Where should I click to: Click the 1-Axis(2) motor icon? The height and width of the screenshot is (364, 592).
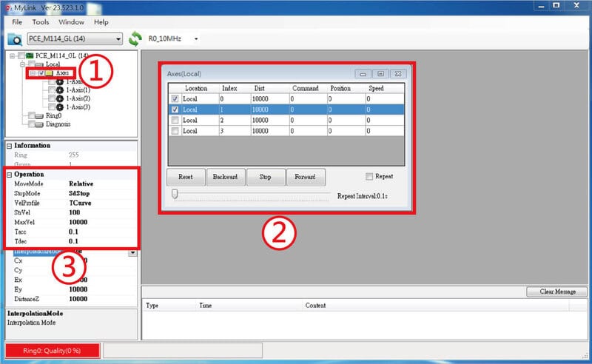60,98
